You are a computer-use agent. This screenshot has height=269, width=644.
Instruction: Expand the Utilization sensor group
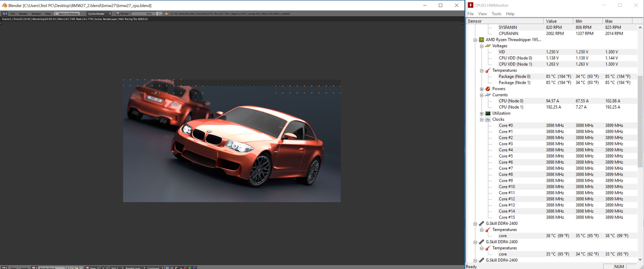[481, 114]
